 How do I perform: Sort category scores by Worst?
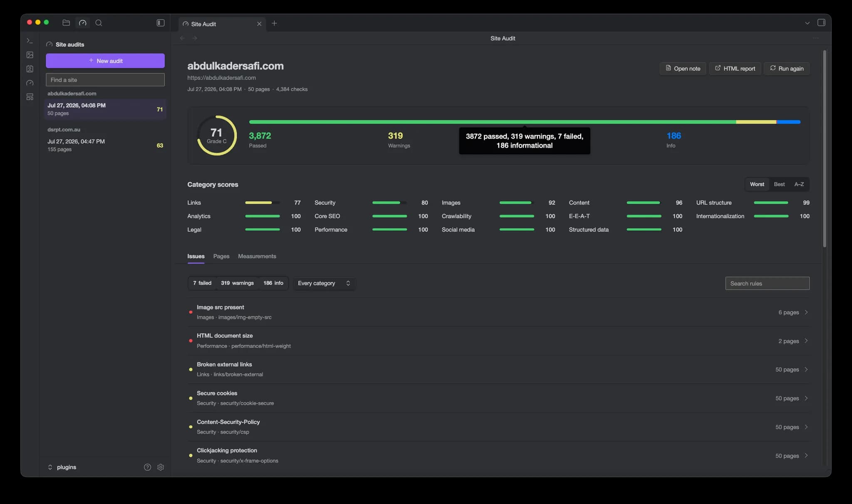tap(757, 184)
